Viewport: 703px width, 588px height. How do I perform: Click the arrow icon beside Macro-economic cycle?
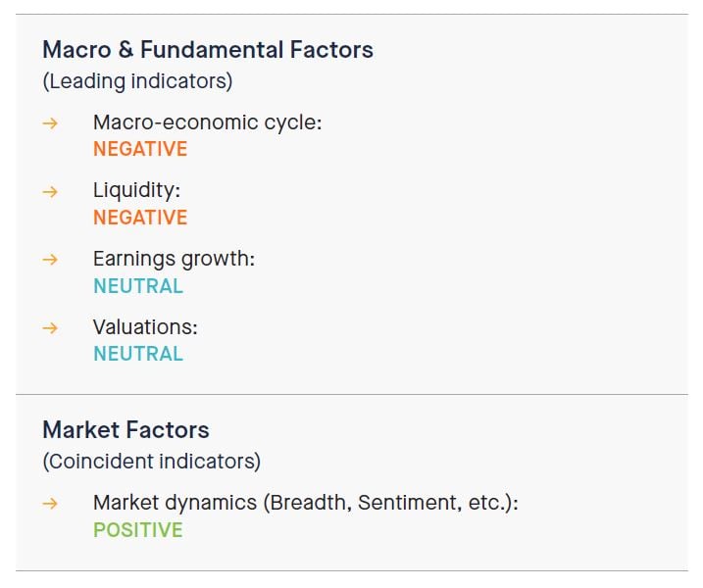[x=50, y=123]
